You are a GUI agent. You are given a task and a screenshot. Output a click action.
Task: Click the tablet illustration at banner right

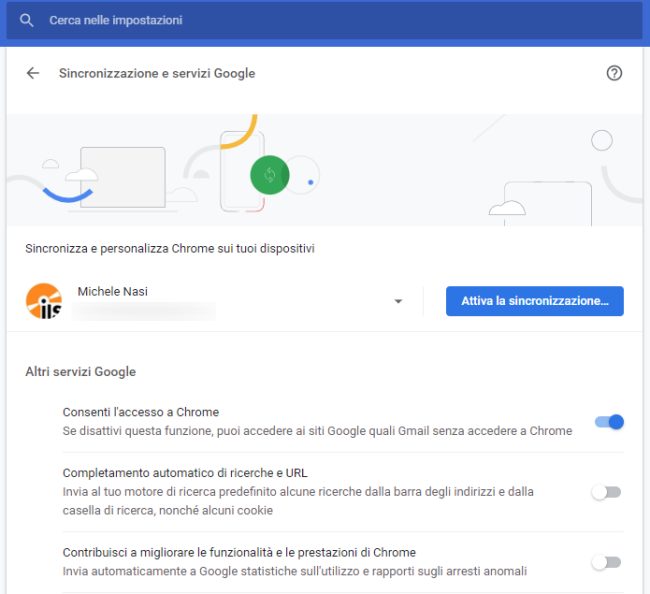547,203
